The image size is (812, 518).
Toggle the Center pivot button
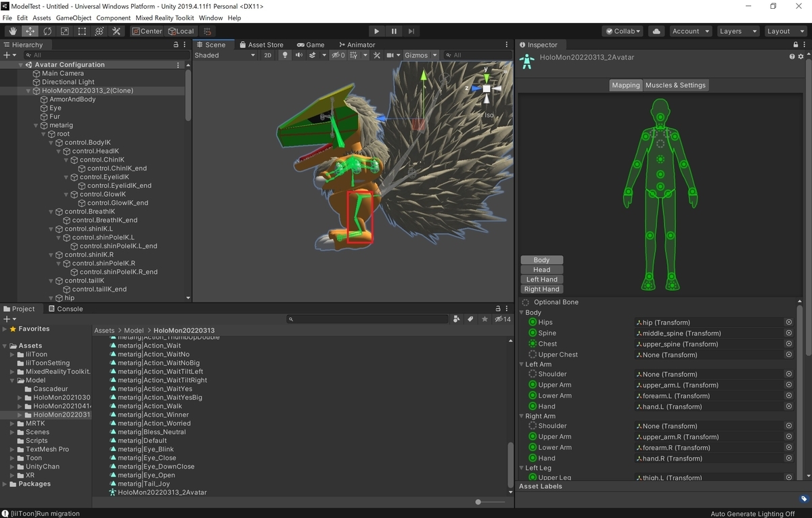(147, 31)
